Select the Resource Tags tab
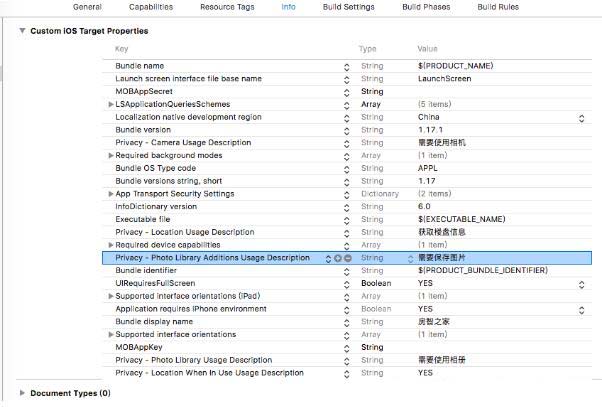Screen dimensions: 602x407 coord(227,7)
